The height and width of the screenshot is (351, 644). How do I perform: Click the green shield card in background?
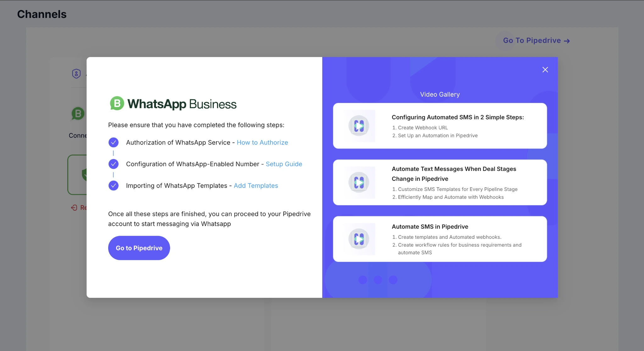[77, 175]
